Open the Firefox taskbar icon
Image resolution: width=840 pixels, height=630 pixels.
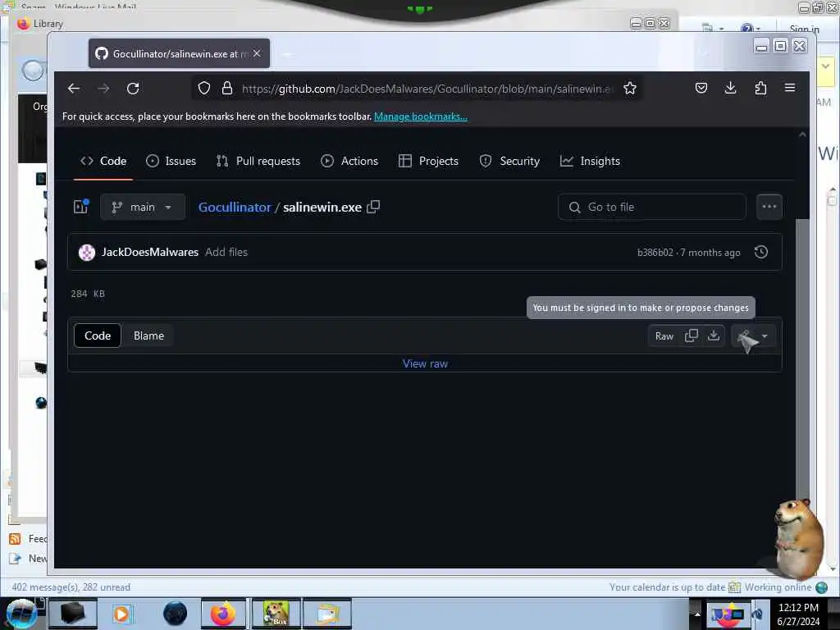pos(223,614)
